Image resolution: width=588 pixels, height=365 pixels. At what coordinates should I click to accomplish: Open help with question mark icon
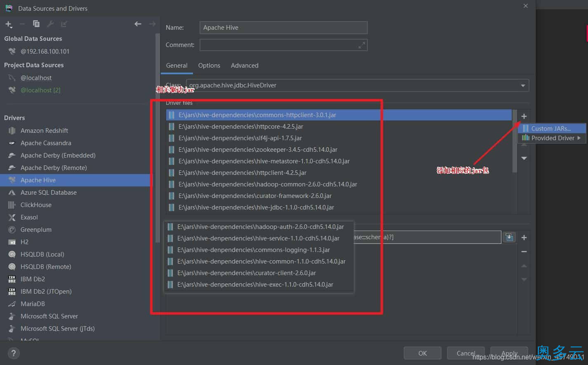(14, 353)
